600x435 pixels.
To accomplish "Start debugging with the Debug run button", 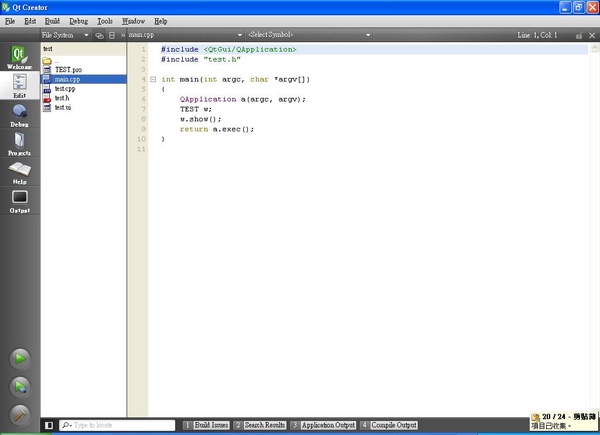I will [x=20, y=386].
